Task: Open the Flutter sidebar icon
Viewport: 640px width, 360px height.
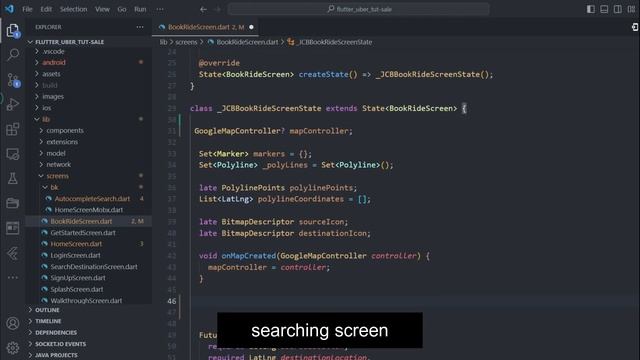Action: coord(13,253)
